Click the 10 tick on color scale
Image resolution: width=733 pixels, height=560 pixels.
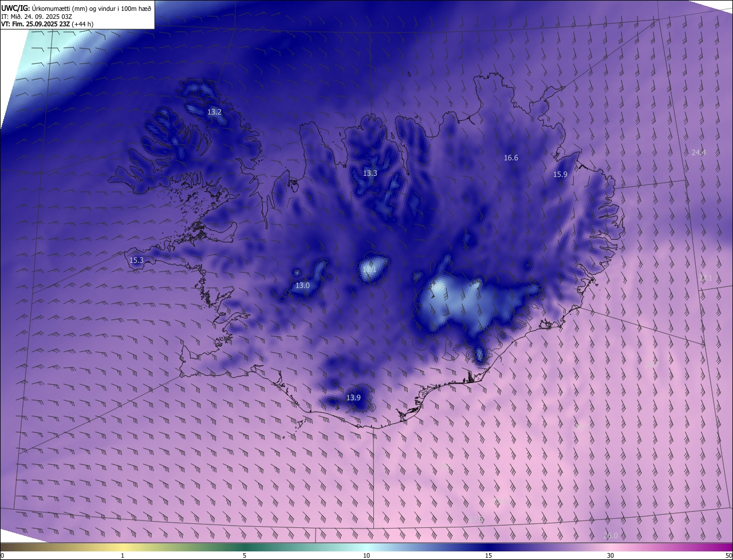coord(366,555)
